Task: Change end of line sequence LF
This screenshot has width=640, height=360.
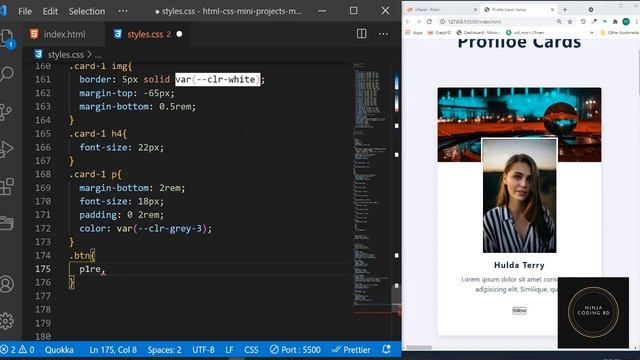Action: point(229,350)
